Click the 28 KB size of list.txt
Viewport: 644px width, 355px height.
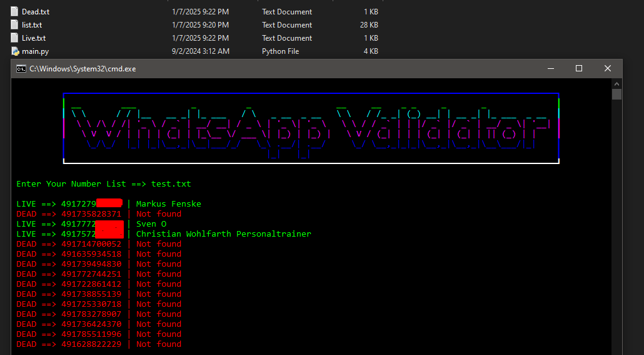click(x=369, y=24)
